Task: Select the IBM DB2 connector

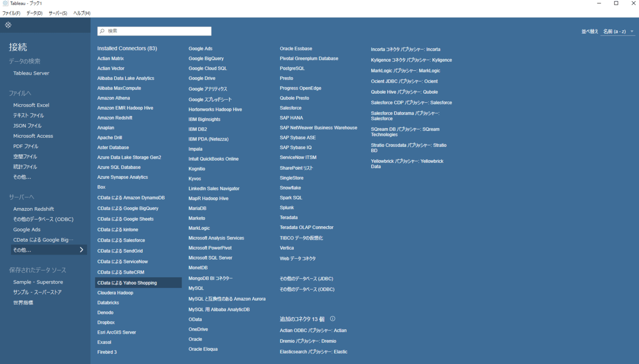Action: tap(198, 129)
